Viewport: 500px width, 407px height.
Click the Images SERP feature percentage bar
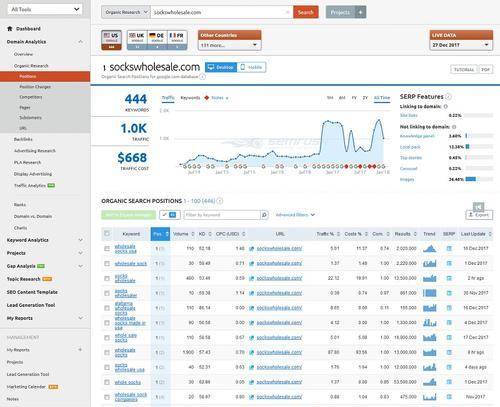point(479,179)
